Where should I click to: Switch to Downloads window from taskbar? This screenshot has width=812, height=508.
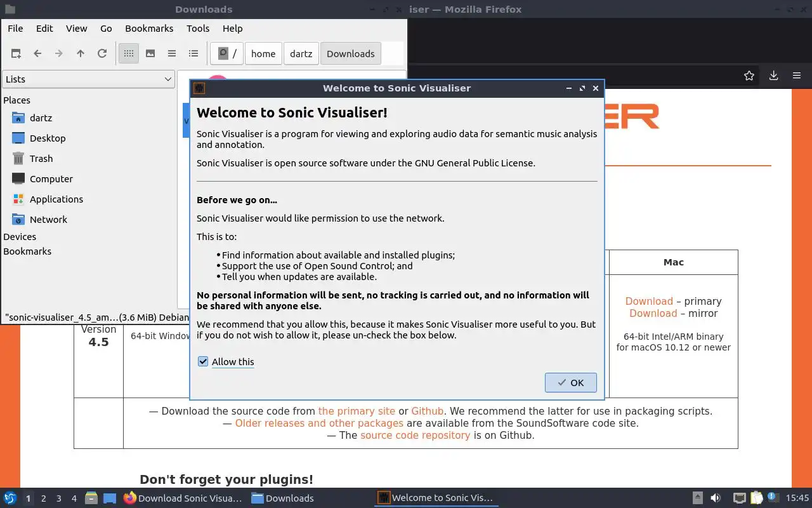[283, 498]
